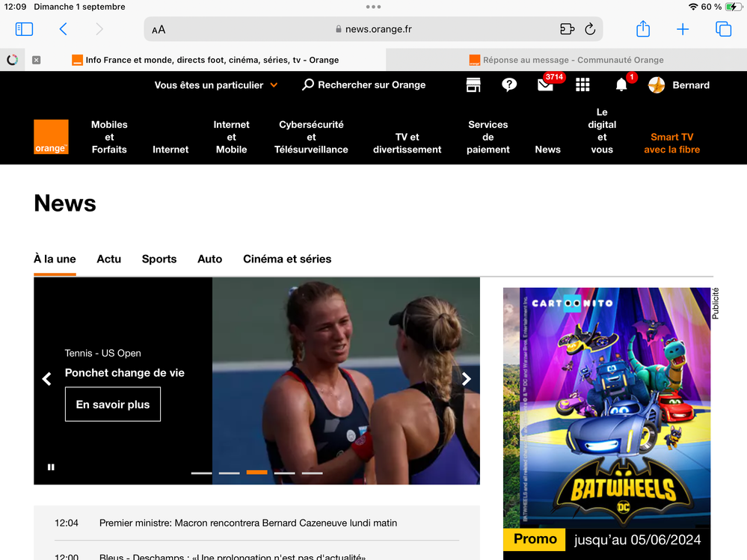The height and width of the screenshot is (560, 747).
Task: Open Services de paiement menu
Action: 488,137
